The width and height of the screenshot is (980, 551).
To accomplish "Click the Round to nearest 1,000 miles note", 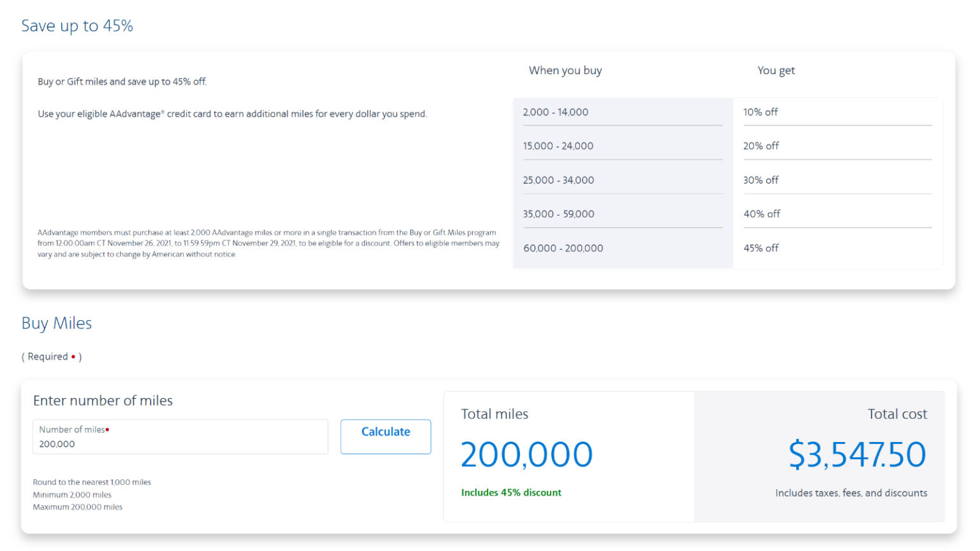I will pos(93,482).
